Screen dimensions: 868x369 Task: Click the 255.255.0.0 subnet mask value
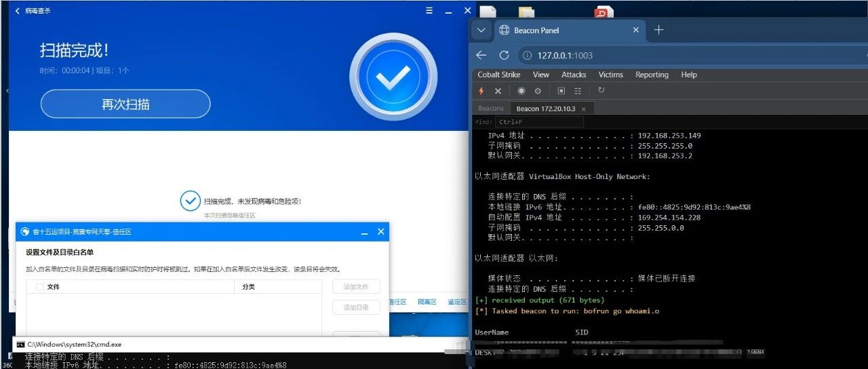[660, 228]
